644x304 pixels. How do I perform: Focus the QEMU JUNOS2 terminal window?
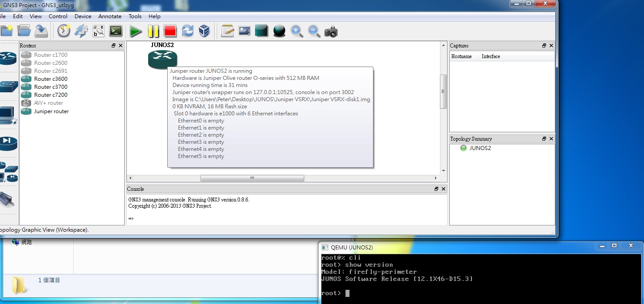click(x=481, y=279)
